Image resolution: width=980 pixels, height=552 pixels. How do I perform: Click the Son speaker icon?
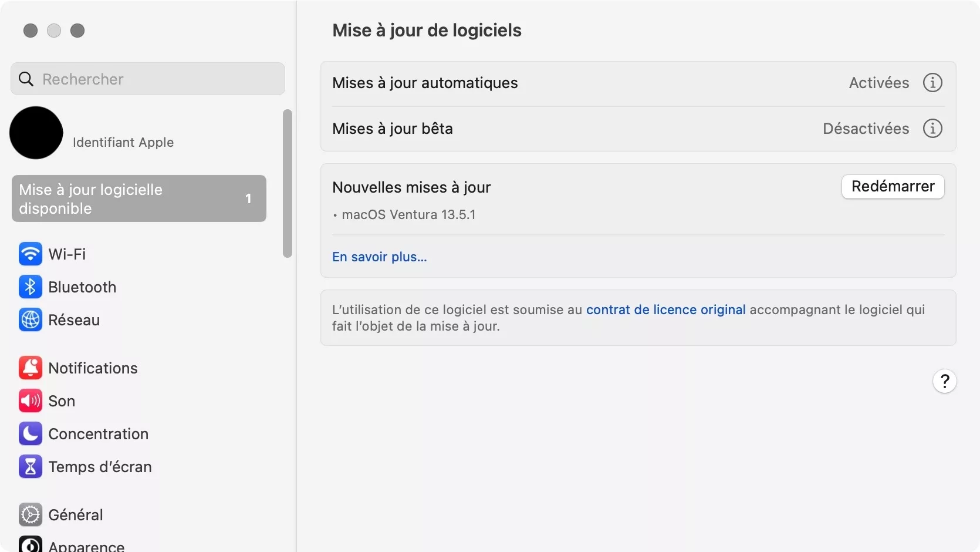click(31, 401)
